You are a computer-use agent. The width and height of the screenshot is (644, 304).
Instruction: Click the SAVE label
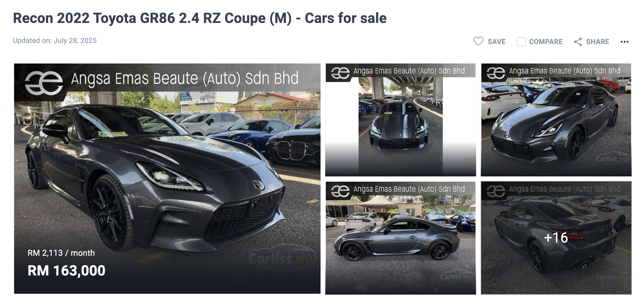(496, 42)
